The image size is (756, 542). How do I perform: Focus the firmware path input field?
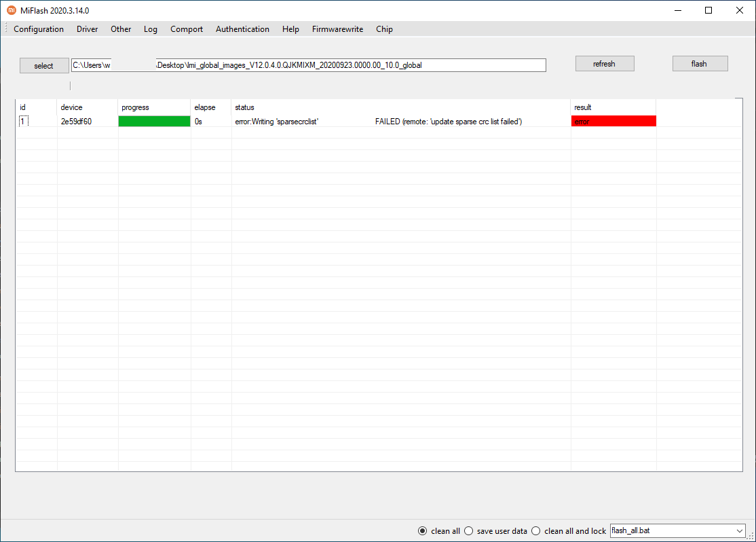(309, 65)
